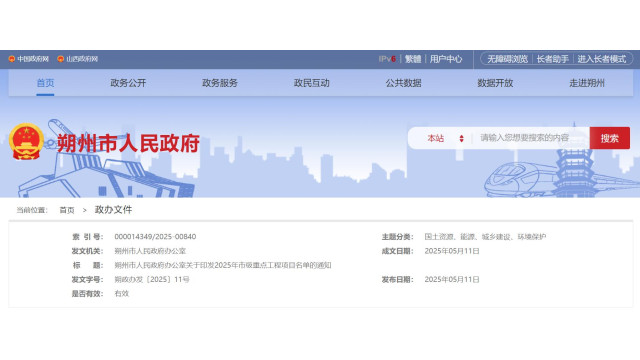Open the 中国政府网 link in top bar
This screenshot has width=640, height=360.
point(33,59)
